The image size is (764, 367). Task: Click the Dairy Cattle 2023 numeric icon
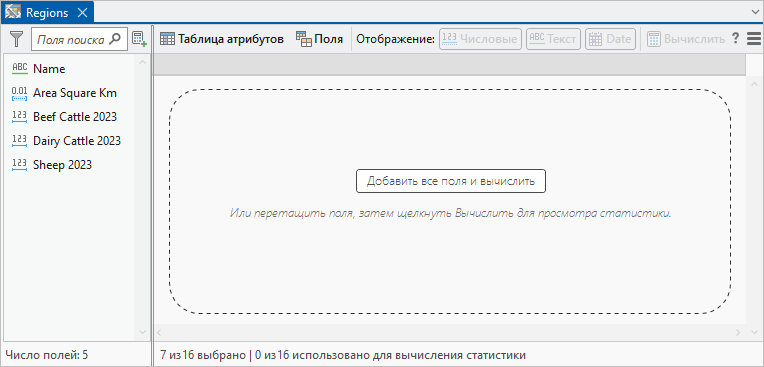tap(19, 141)
